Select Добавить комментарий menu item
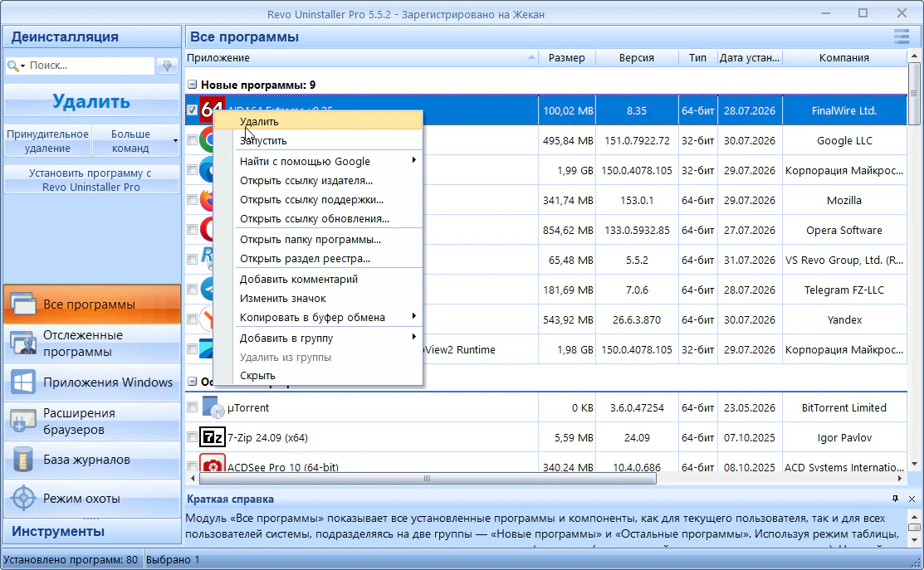924x570 pixels. click(x=318, y=279)
